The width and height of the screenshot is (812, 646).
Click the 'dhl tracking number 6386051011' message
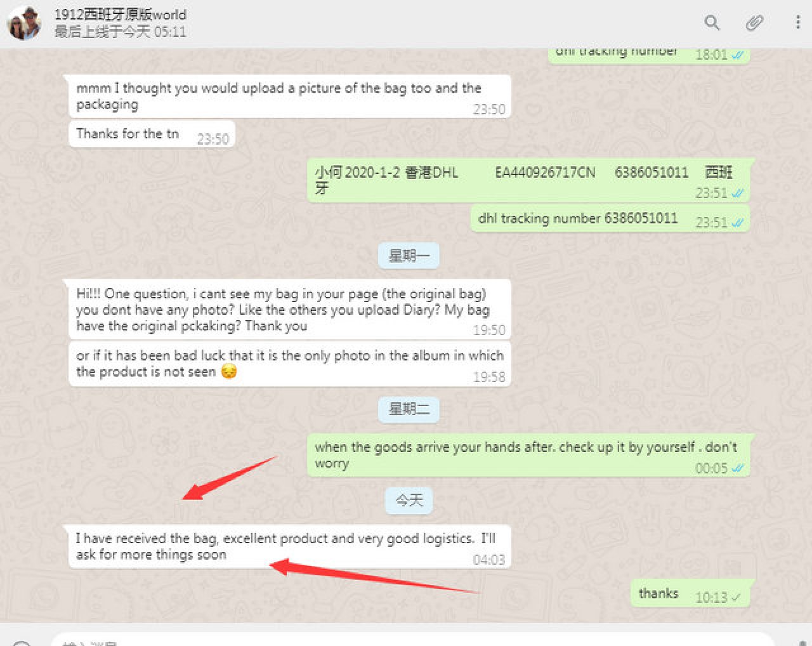[610, 219]
